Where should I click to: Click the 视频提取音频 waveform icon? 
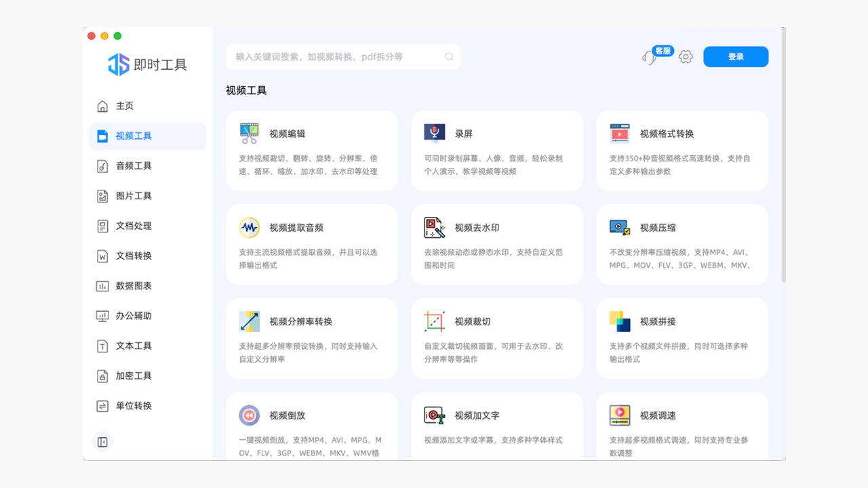(248, 227)
